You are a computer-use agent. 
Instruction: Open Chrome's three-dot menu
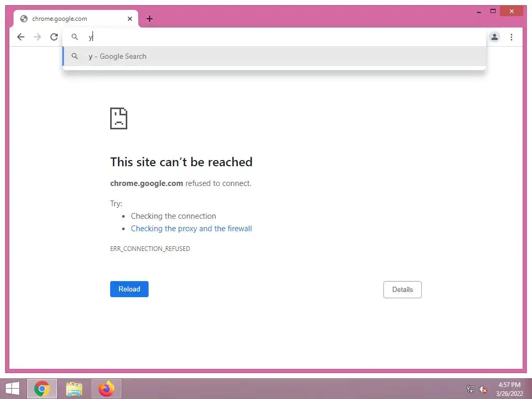511,37
